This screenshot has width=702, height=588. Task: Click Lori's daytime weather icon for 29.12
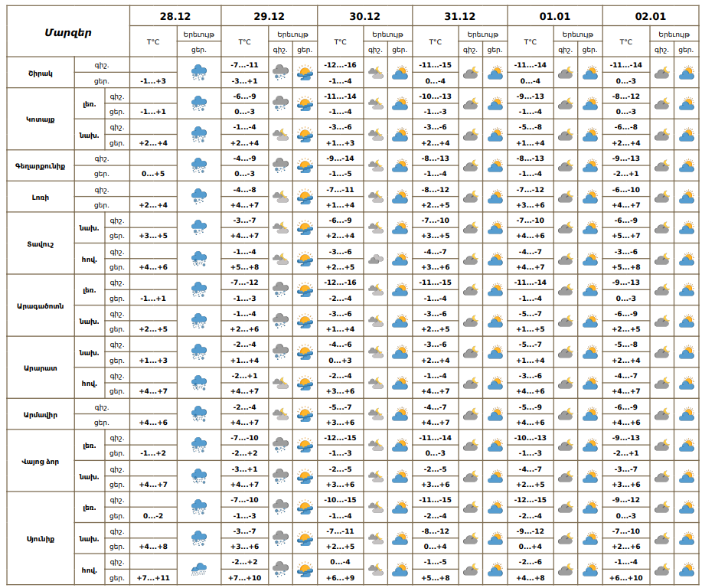304,197
